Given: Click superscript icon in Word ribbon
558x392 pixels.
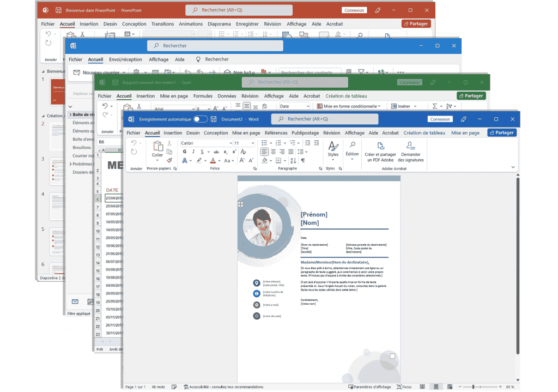Looking at the screenshot, I should tap(234, 152).
